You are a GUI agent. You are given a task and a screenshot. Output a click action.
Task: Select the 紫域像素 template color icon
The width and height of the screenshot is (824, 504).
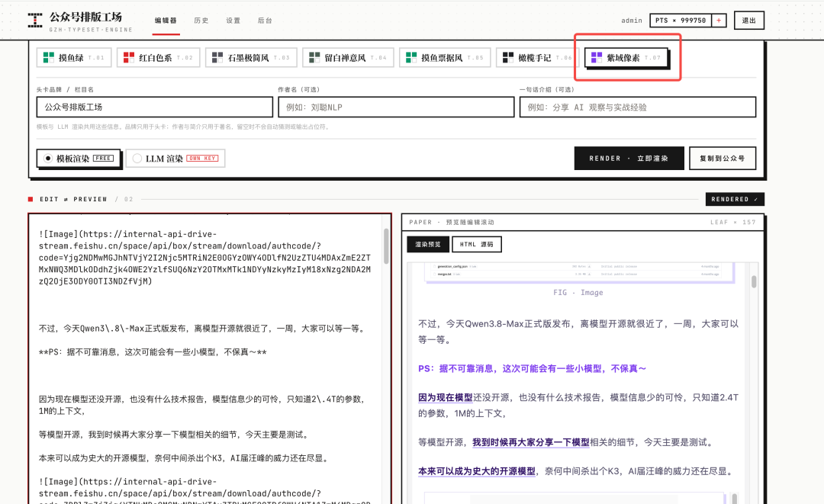(597, 57)
